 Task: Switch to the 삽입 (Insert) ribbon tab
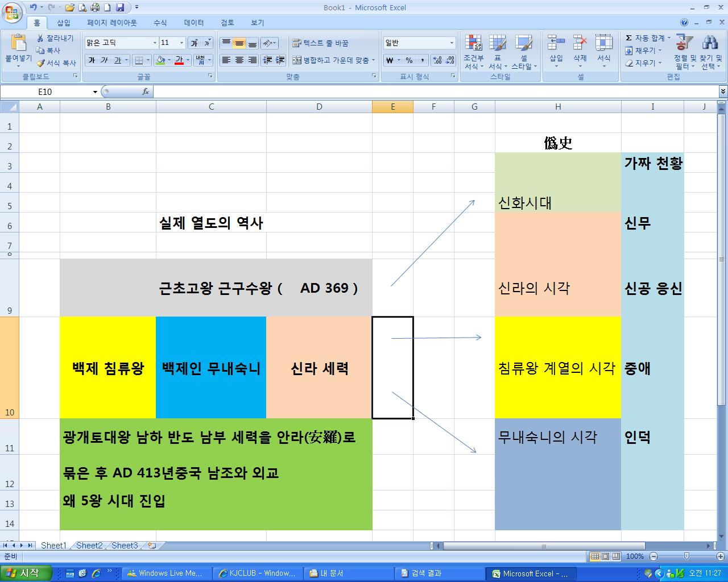coord(64,23)
